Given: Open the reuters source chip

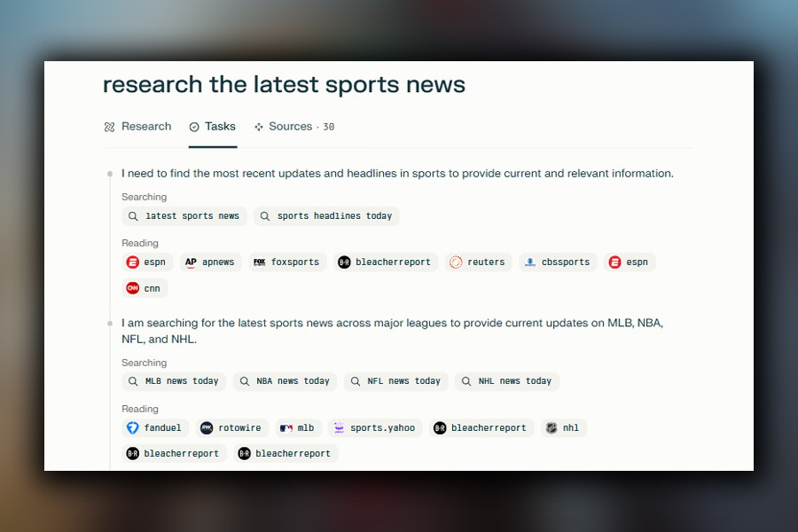Looking at the screenshot, I should [x=478, y=262].
